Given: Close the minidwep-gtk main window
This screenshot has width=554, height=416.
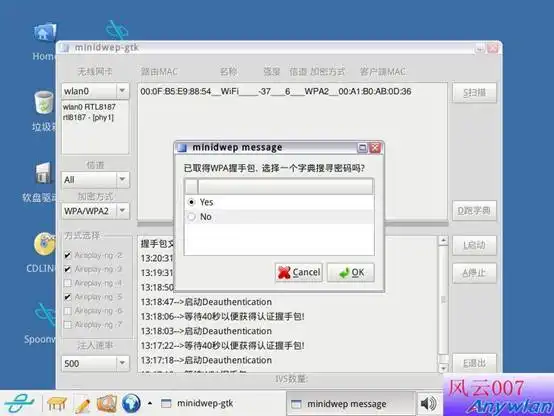Looking at the screenshot, I should point(493,48).
